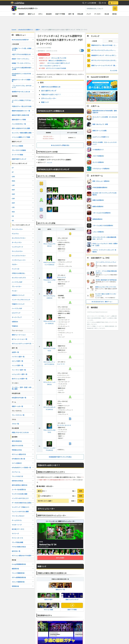Click the 攻略メニュー hamburger icon
Screen dimensions: 129x644
point(13,35)
